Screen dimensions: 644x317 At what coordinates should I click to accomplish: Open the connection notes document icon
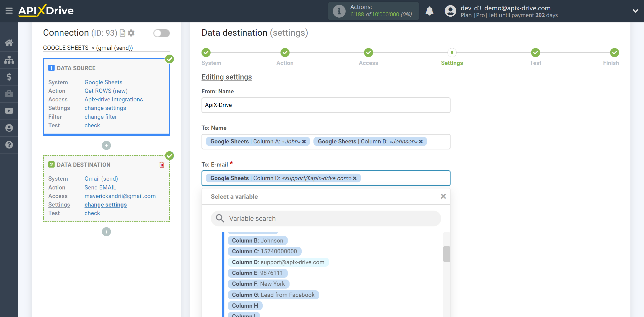click(123, 33)
